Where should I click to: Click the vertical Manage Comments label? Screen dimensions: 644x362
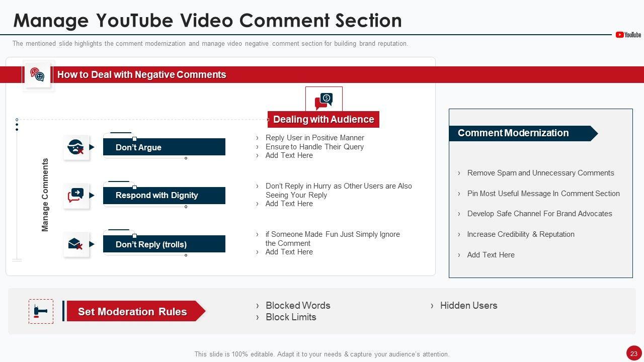coord(45,195)
